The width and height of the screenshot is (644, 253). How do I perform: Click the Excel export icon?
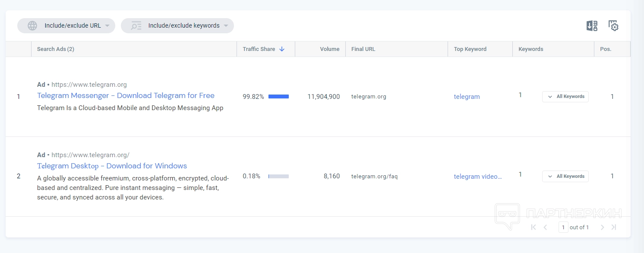pyautogui.click(x=592, y=26)
